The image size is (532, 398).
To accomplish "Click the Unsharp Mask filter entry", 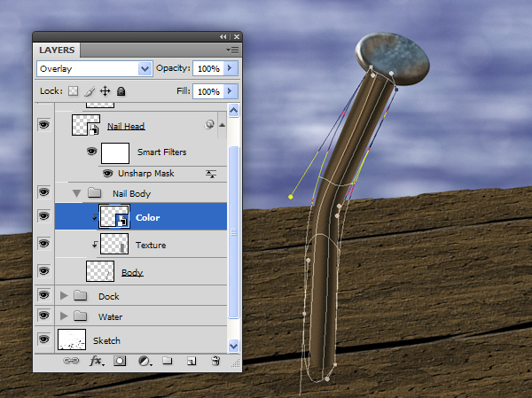I will click(x=146, y=174).
